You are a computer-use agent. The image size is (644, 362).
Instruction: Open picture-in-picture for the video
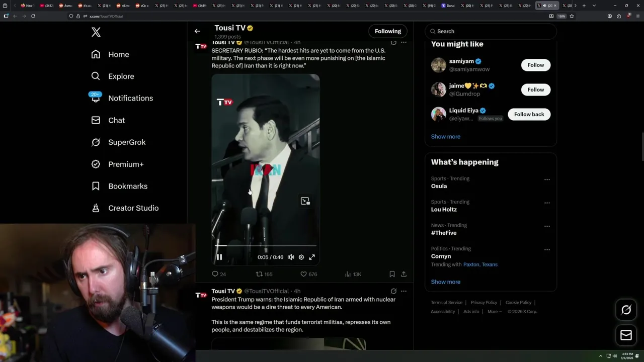[305, 201]
